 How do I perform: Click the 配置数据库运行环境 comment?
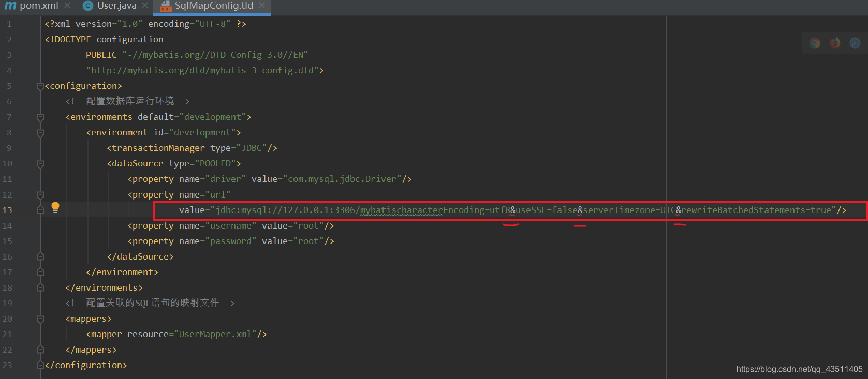pos(127,101)
